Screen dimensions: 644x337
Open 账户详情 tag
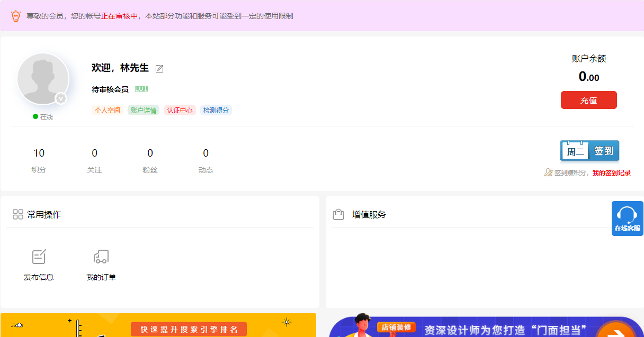pos(144,111)
